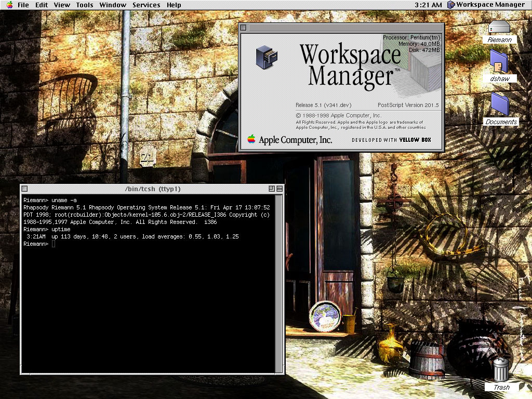532x399 pixels.
Task: Click 'Memory: 48.0MB' text
Action: (419, 44)
